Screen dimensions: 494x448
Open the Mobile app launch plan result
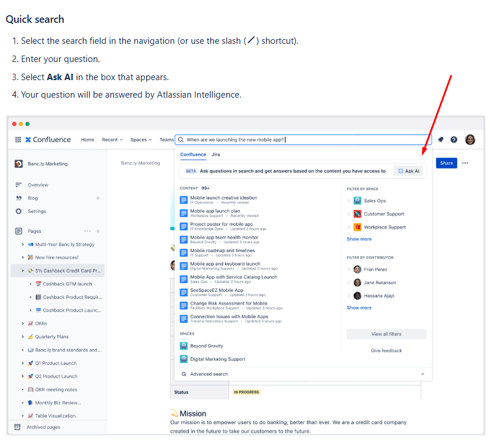point(215,211)
